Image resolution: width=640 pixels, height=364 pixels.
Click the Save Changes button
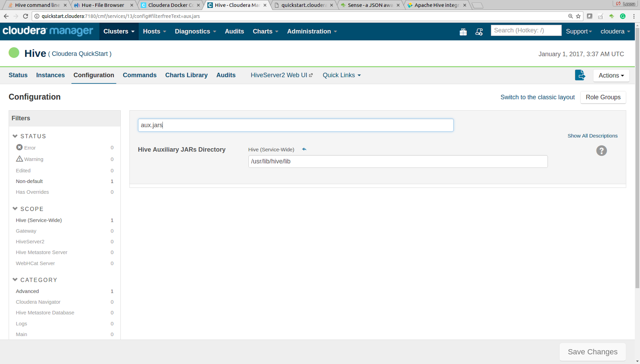click(x=592, y=352)
